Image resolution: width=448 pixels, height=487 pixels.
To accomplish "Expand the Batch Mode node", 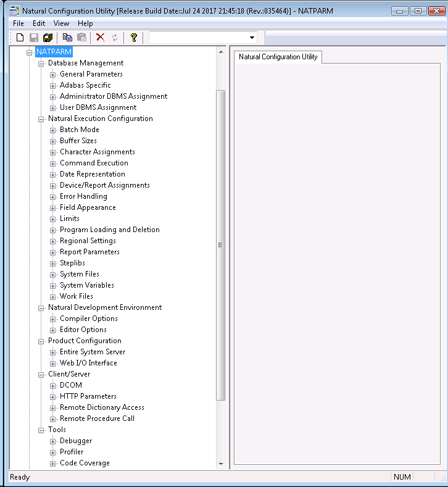I will coord(53,130).
